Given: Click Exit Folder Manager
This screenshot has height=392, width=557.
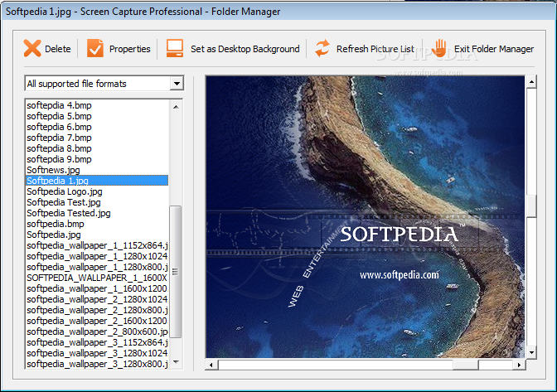Looking at the screenshot, I should (x=494, y=49).
